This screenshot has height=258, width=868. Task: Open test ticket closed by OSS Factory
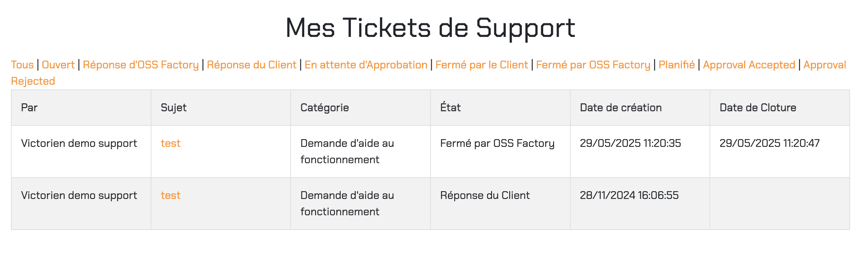(171, 143)
